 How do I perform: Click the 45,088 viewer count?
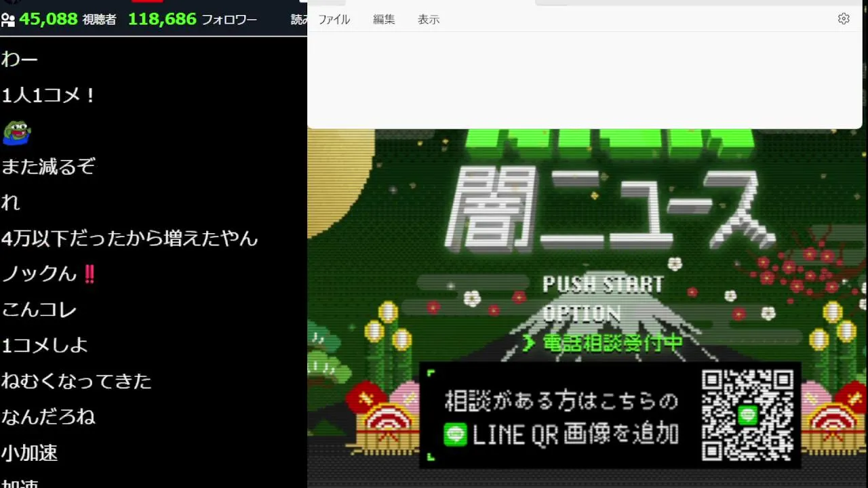pyautogui.click(x=48, y=19)
